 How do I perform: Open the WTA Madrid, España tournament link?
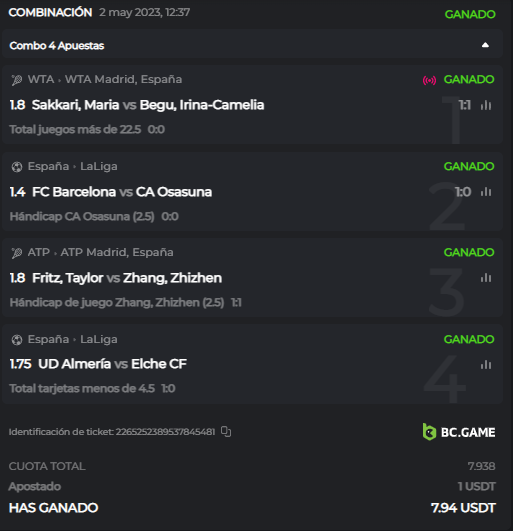124,79
